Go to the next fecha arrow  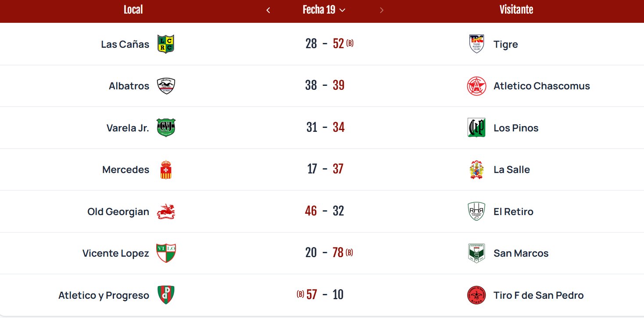pyautogui.click(x=382, y=10)
